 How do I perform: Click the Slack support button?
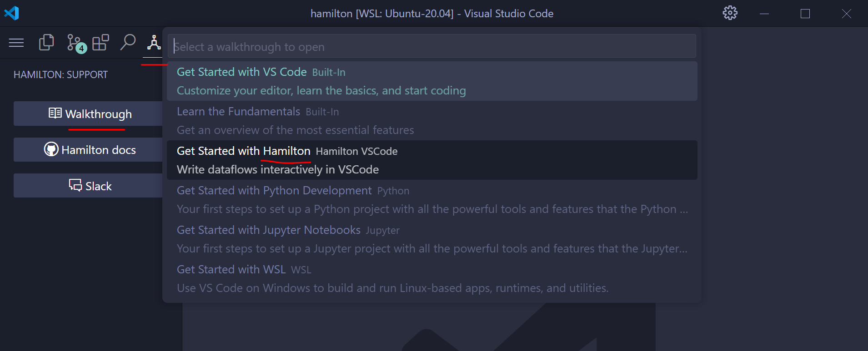[90, 186]
